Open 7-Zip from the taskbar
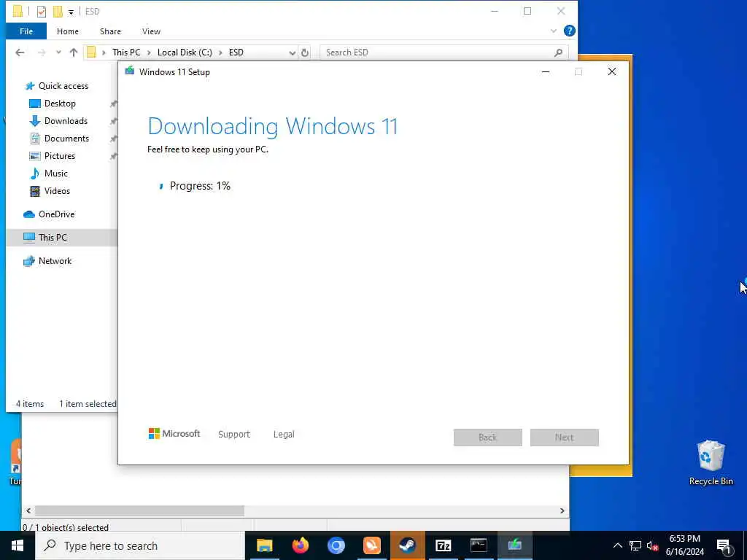This screenshot has height=560, width=747. 443,545
